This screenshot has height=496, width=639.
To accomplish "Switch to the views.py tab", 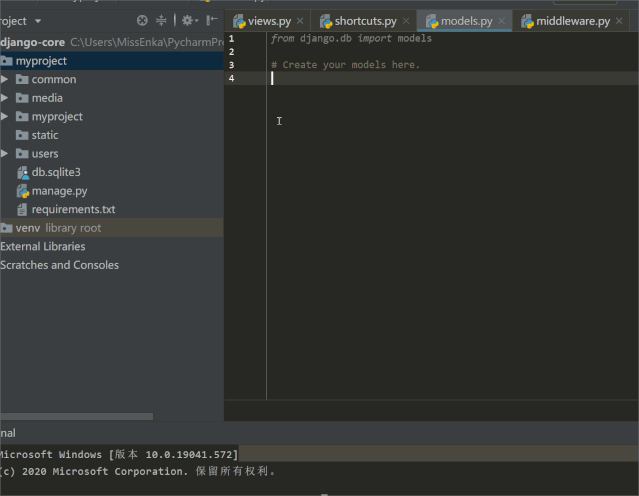I will 268,21.
